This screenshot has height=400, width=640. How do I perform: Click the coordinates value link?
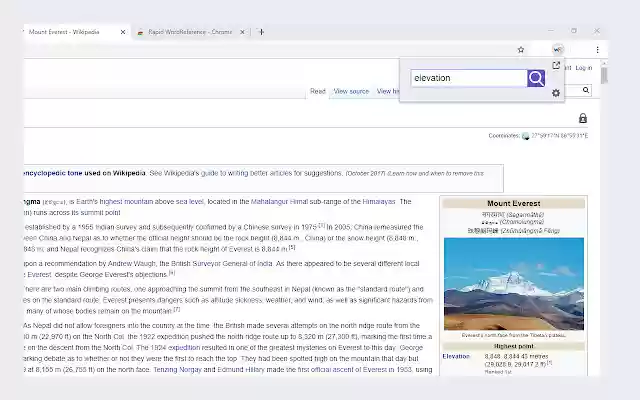point(559,136)
